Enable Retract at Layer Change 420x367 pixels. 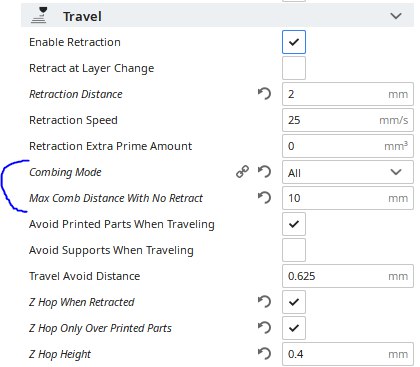click(x=294, y=68)
